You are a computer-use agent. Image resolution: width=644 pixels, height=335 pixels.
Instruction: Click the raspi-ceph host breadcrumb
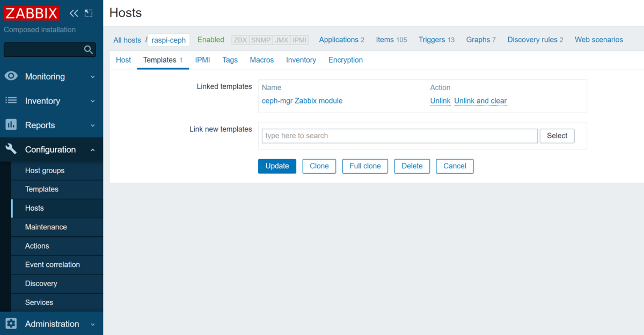pyautogui.click(x=169, y=40)
